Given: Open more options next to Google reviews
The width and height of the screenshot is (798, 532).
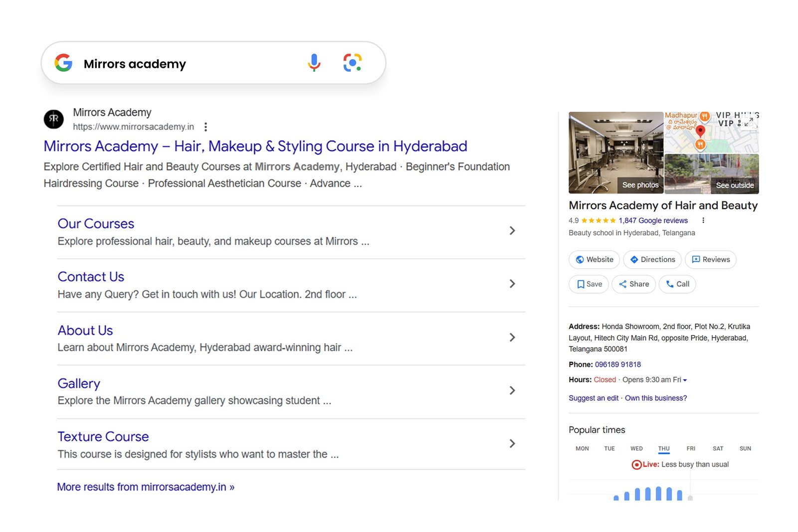Looking at the screenshot, I should tap(703, 220).
